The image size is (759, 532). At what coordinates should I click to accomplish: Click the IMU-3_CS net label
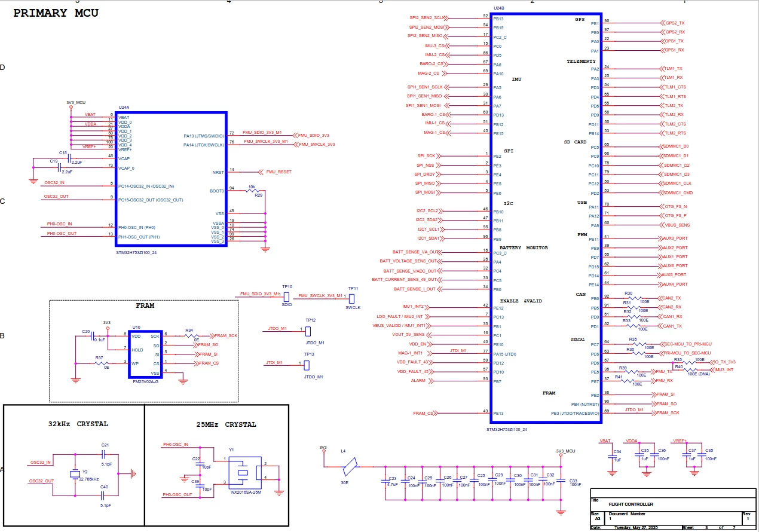point(433,45)
